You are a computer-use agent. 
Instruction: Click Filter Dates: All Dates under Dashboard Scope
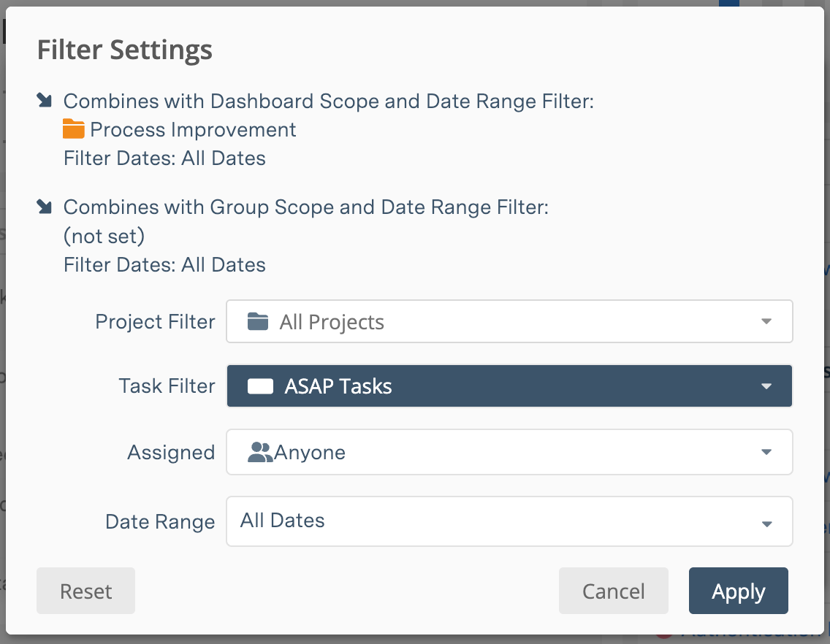[x=164, y=158]
